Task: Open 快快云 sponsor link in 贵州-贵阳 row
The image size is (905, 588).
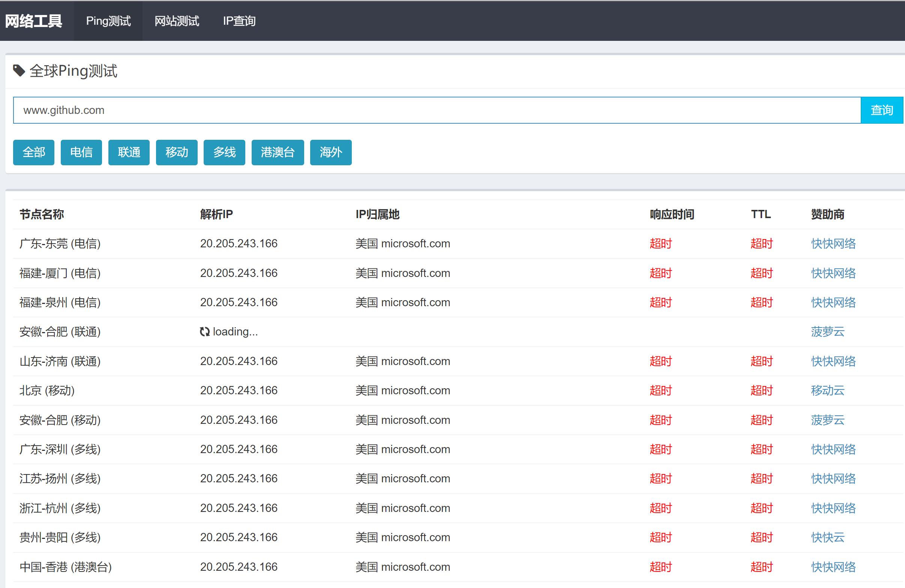Action: [827, 537]
